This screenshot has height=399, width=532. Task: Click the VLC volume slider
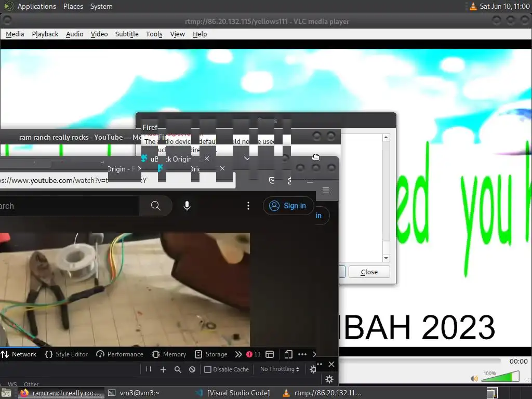pos(500,377)
